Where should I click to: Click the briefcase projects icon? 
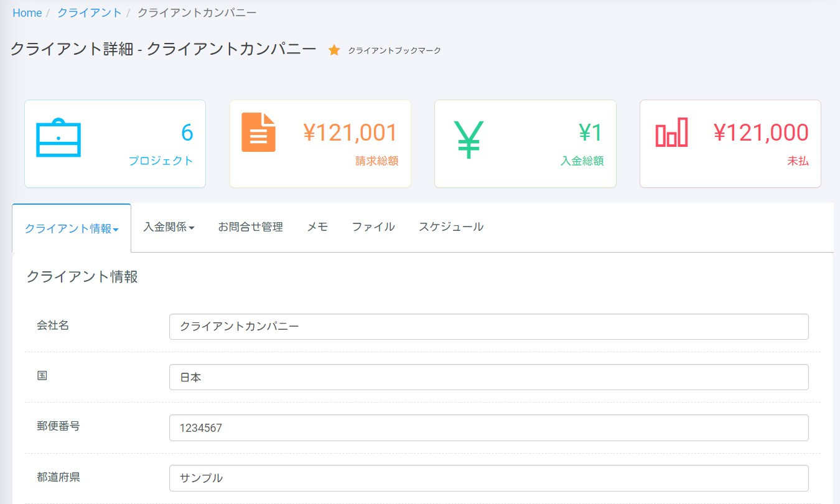tap(58, 137)
